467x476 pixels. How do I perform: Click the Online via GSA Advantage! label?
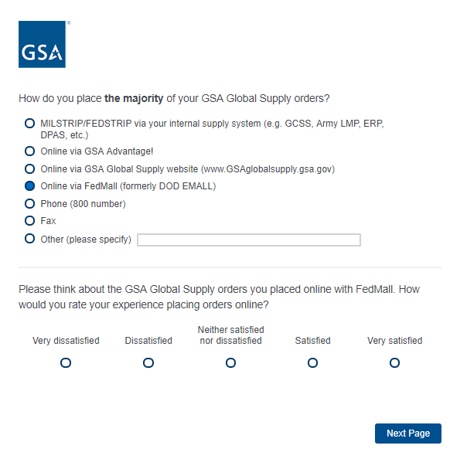97,151
